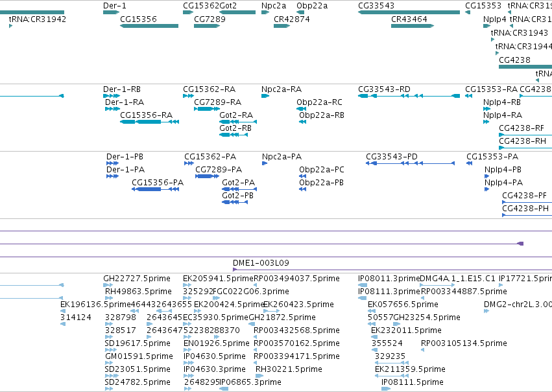Click the Npc2a gene label
This screenshot has height=392, width=552.
click(274, 6)
